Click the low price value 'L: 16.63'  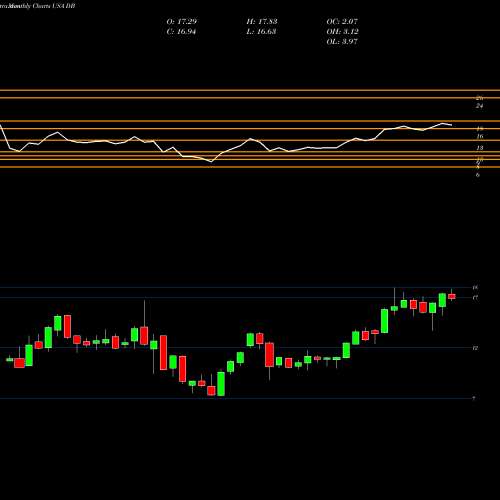coord(262,32)
